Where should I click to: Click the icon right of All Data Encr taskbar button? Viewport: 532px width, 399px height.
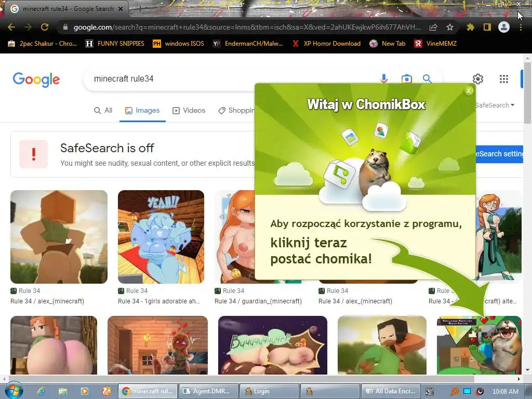click(430, 391)
